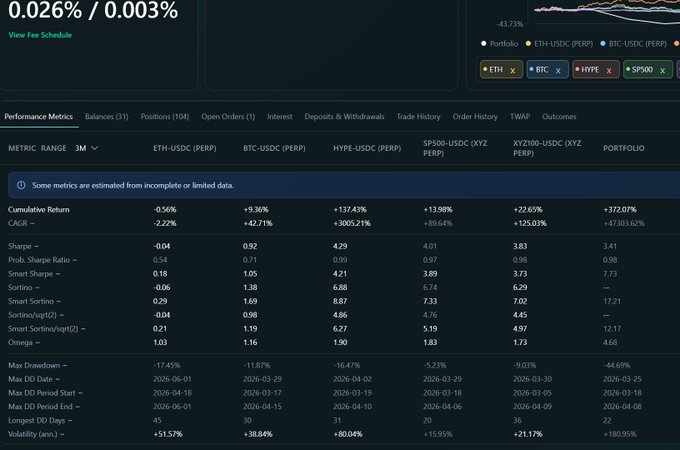
Task: Click the BTC CAGR value +42.71%
Action: click(x=258, y=223)
